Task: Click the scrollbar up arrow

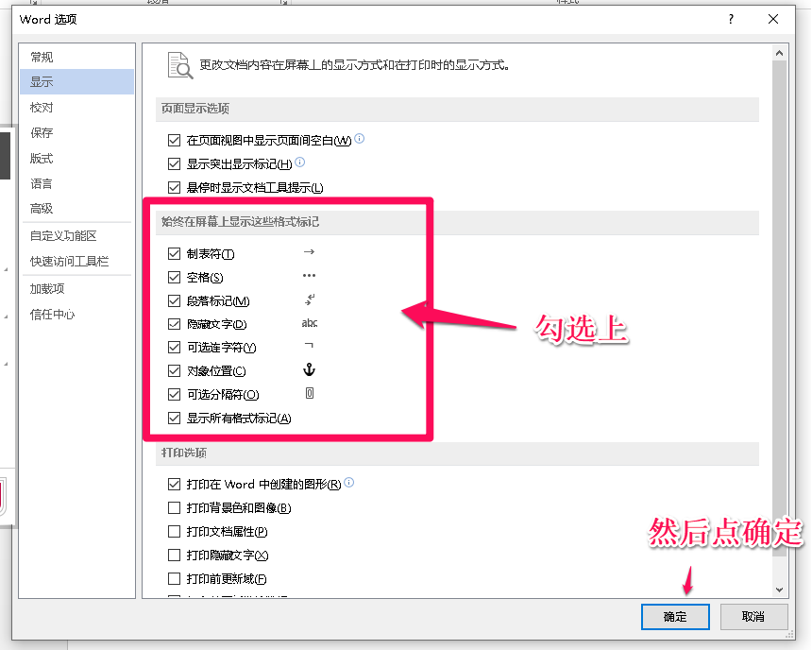Action: 779,53
